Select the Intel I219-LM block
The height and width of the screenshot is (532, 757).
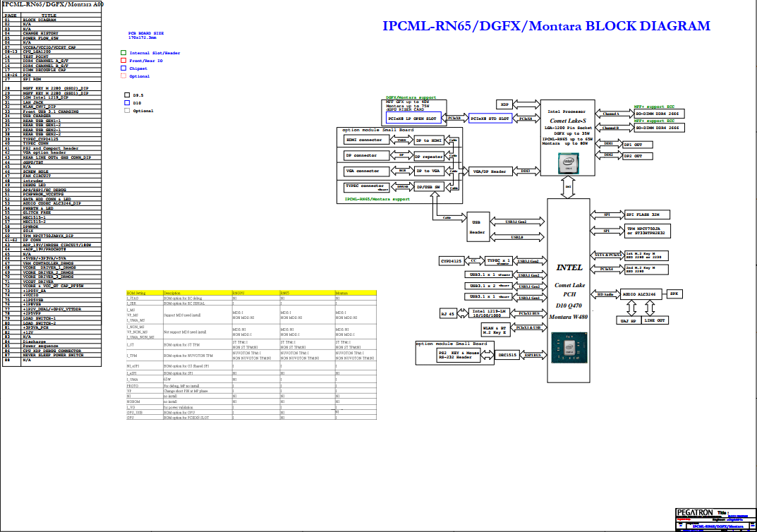[489, 313]
